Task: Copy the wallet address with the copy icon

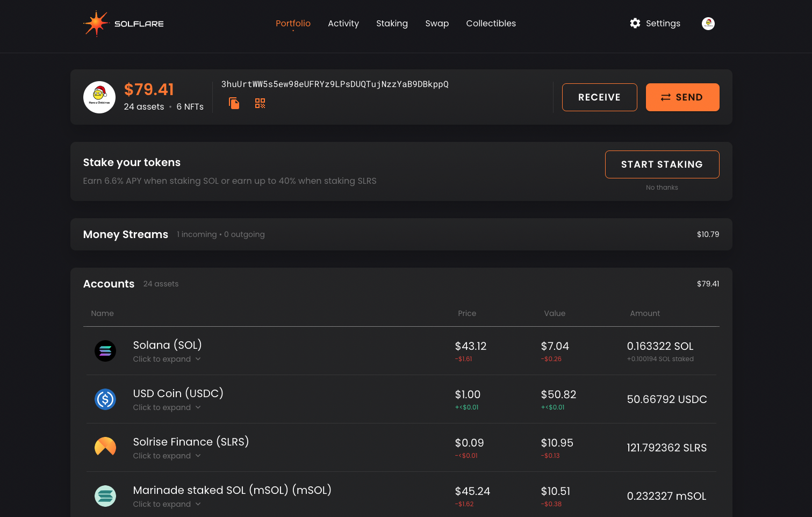Action: (x=234, y=103)
